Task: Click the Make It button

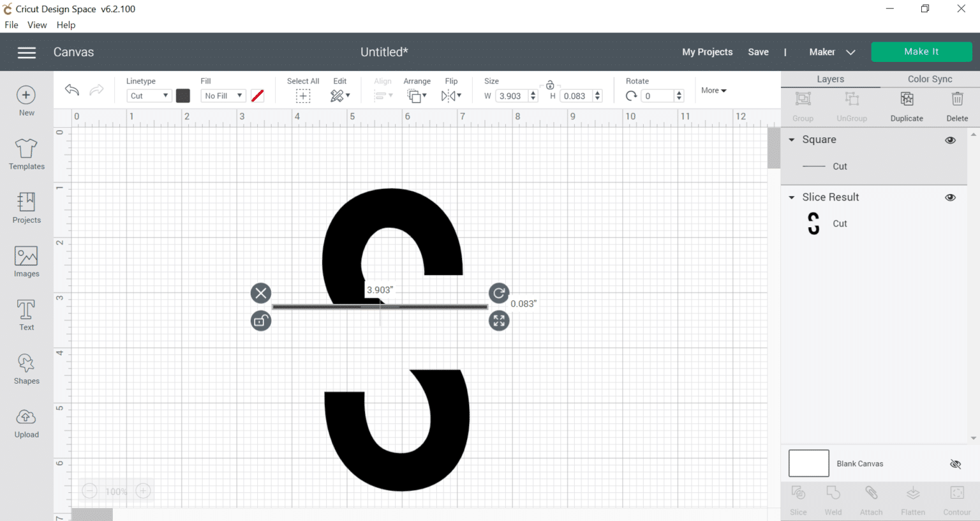Action: [x=921, y=52]
